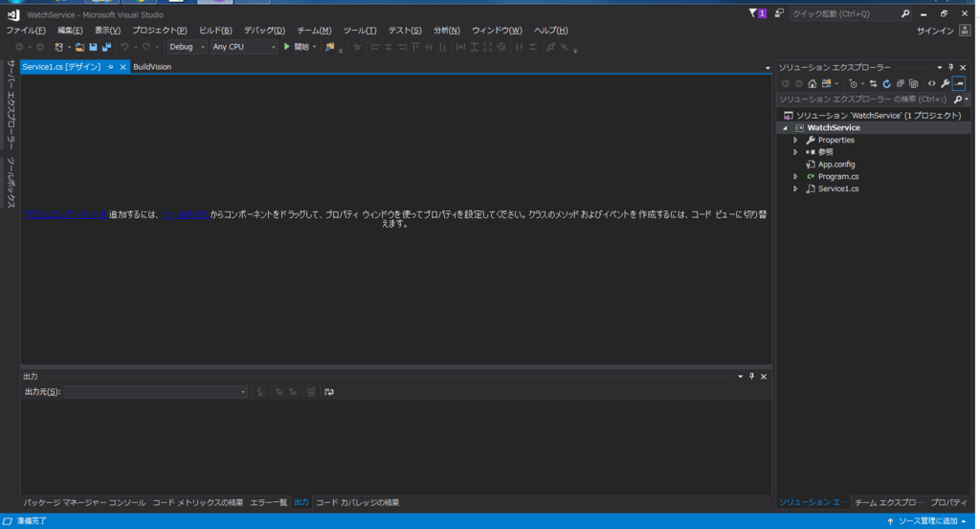Click the ツールボックス link in designer

(186, 214)
